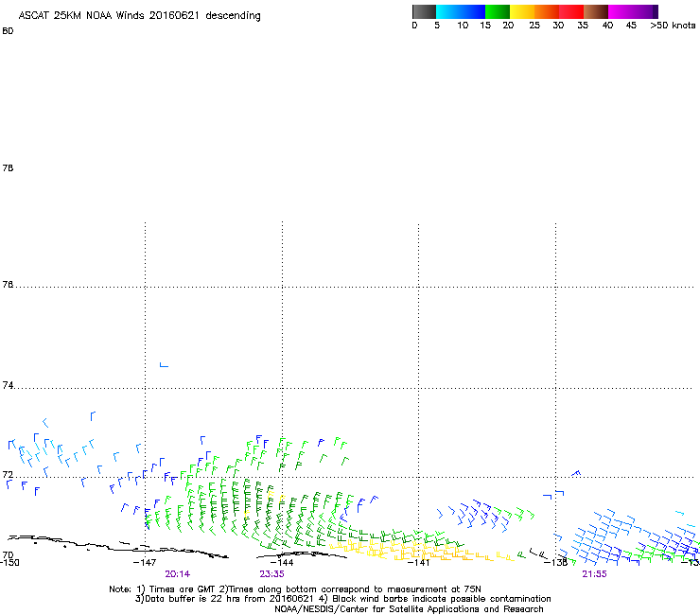Click the longitude label '-141'

[x=418, y=563]
